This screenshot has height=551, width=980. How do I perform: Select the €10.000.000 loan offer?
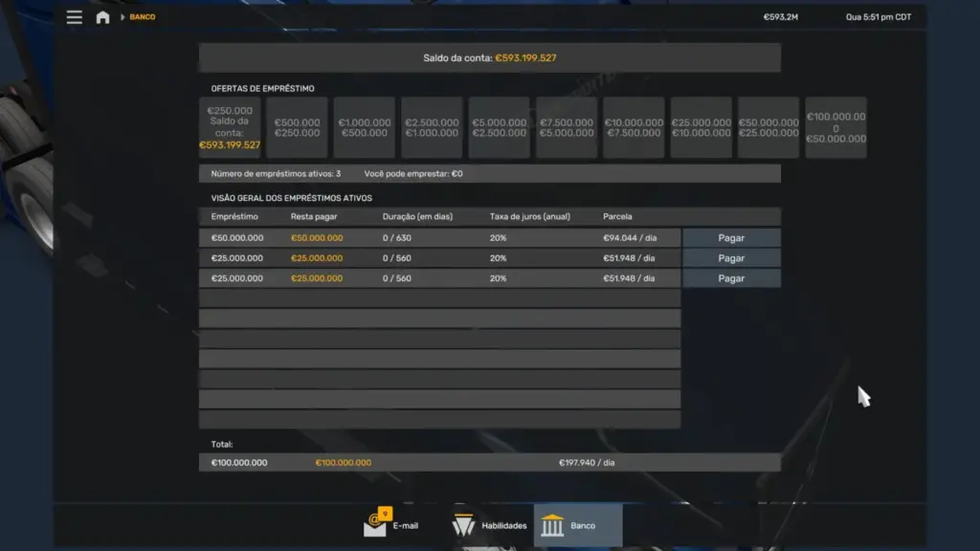click(x=634, y=127)
